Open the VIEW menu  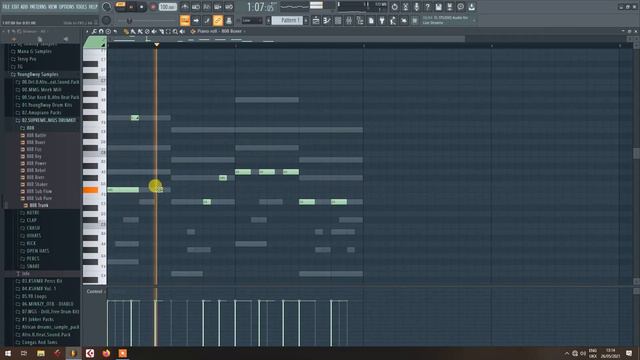coord(53,7)
